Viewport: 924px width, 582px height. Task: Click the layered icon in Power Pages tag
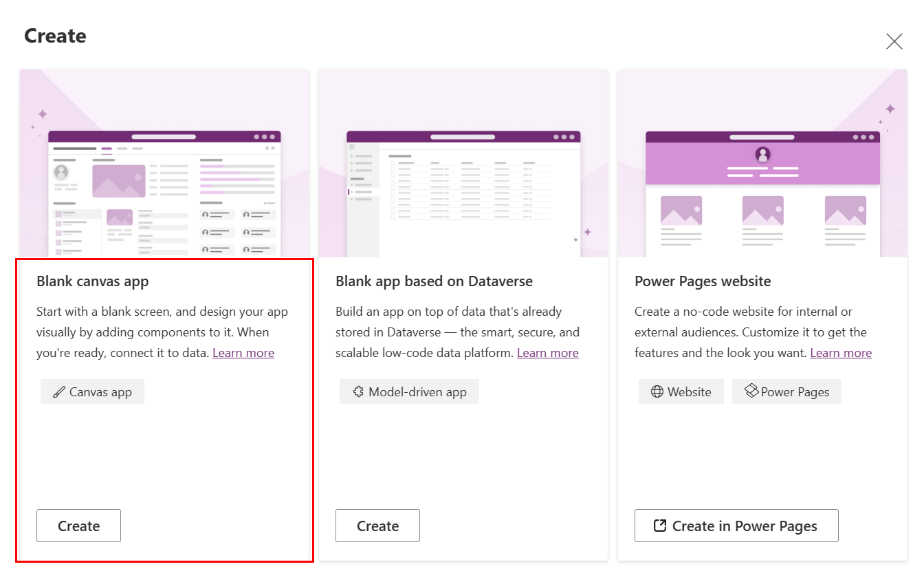point(751,391)
